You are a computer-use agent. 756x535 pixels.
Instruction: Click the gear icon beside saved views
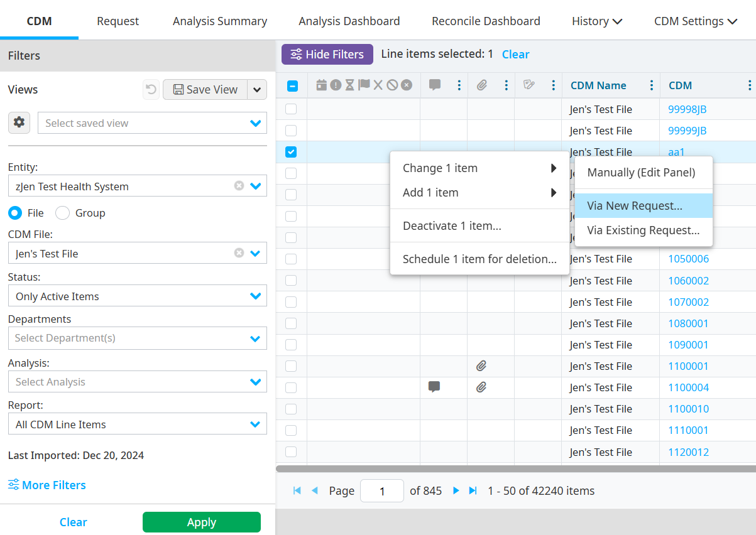click(x=19, y=122)
